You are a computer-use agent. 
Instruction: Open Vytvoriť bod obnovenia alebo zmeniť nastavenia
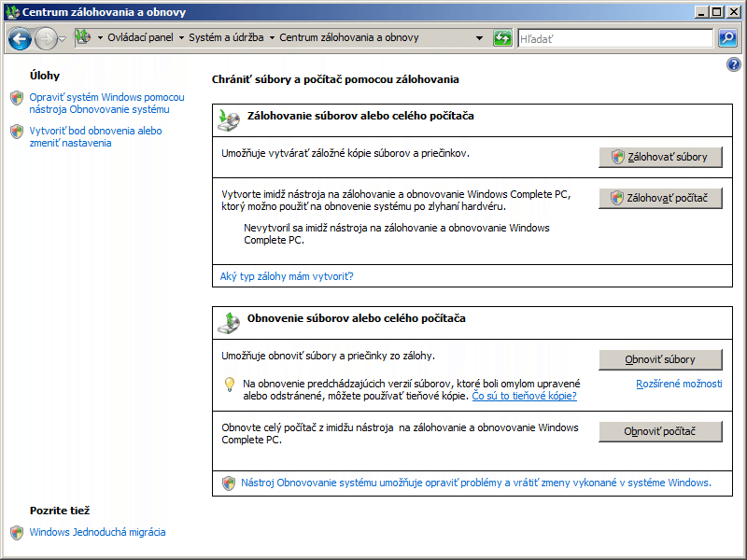click(96, 136)
